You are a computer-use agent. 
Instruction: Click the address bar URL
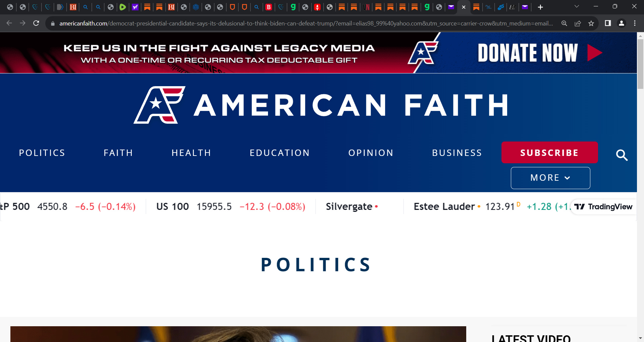click(x=306, y=23)
